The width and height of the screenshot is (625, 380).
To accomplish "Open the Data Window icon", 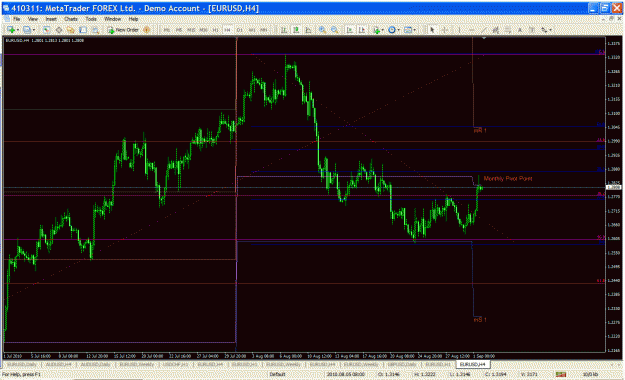I will point(59,30).
